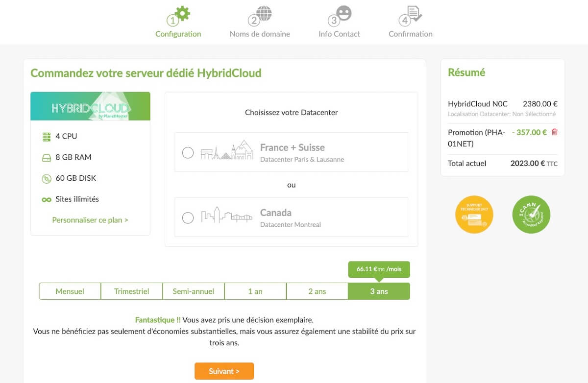This screenshot has width=588, height=383.
Task: Click the Paris and Lausanne skyline illustration
Action: [226, 151]
